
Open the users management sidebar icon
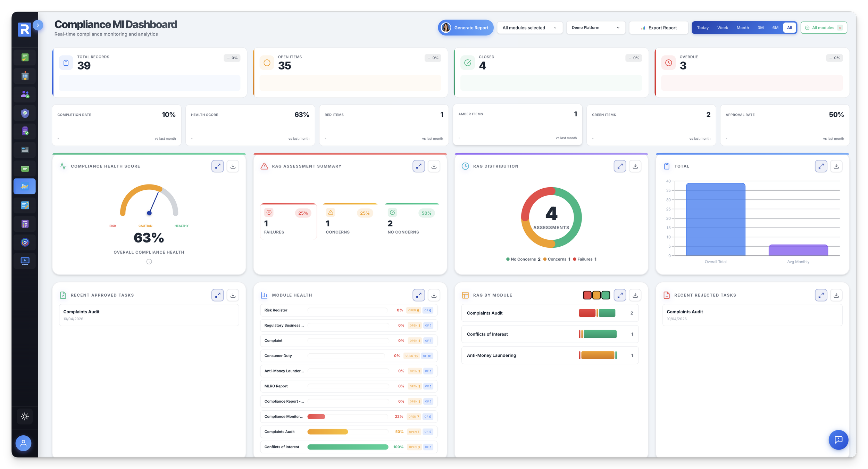tap(24, 94)
